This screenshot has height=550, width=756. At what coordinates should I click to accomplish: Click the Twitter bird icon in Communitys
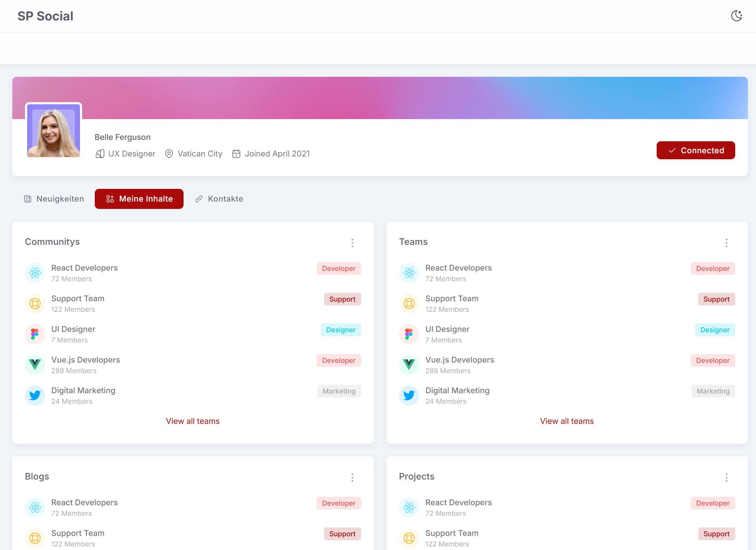[35, 395]
